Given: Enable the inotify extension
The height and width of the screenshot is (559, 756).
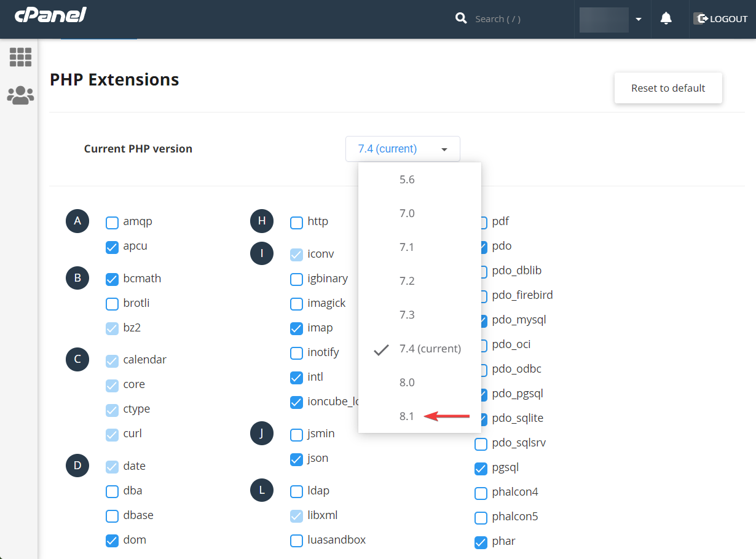Looking at the screenshot, I should [296, 354].
